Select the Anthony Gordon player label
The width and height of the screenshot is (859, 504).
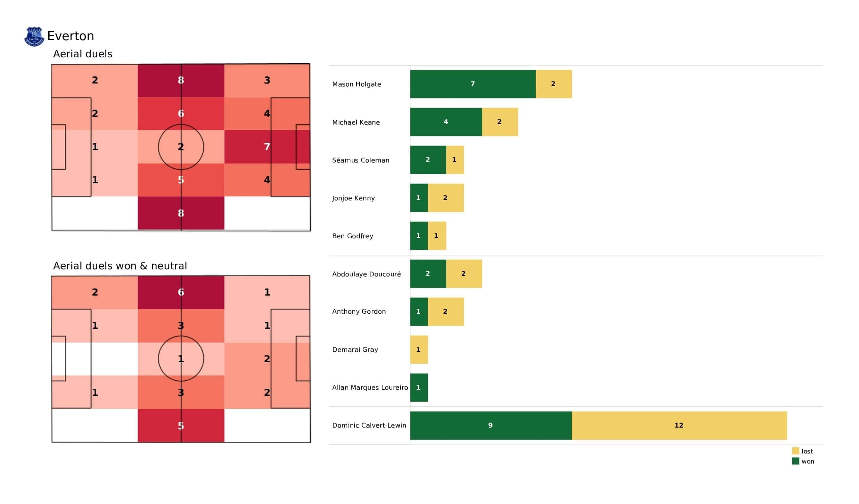tap(359, 312)
